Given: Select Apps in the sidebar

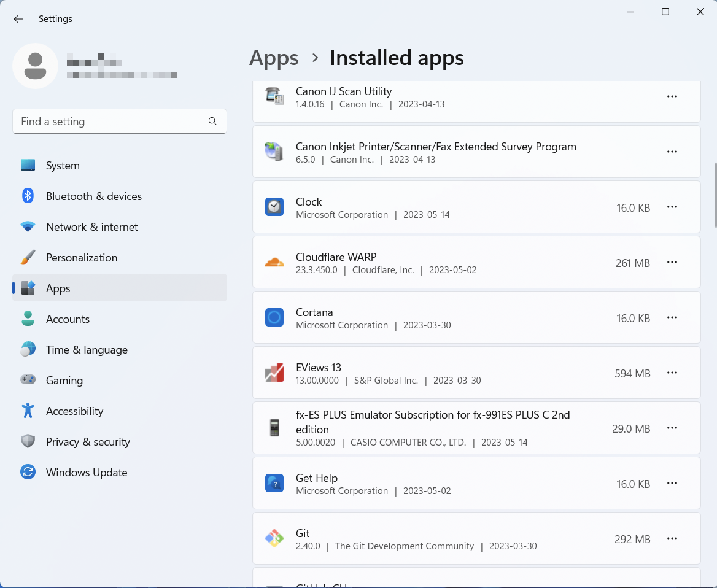Looking at the screenshot, I should click(x=119, y=288).
